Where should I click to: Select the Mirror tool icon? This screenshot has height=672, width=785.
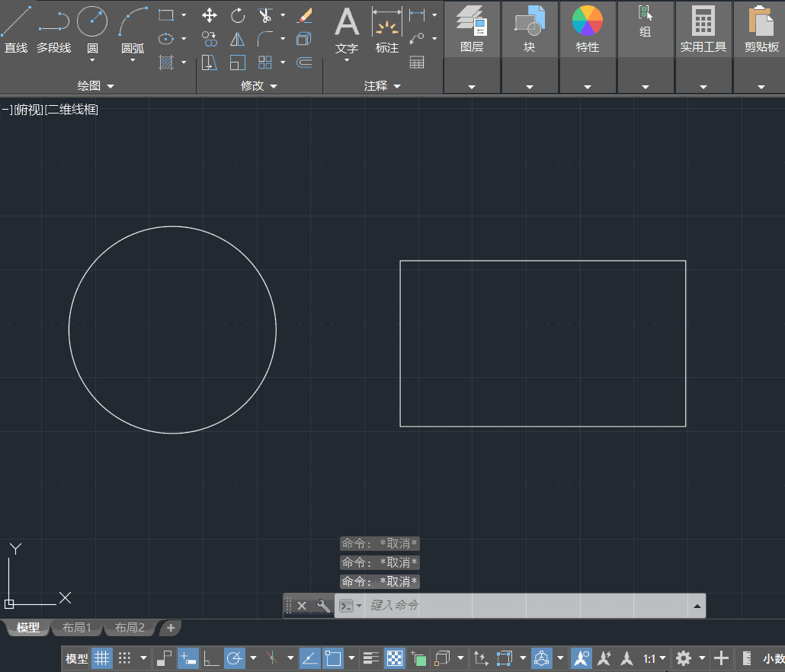pos(237,39)
